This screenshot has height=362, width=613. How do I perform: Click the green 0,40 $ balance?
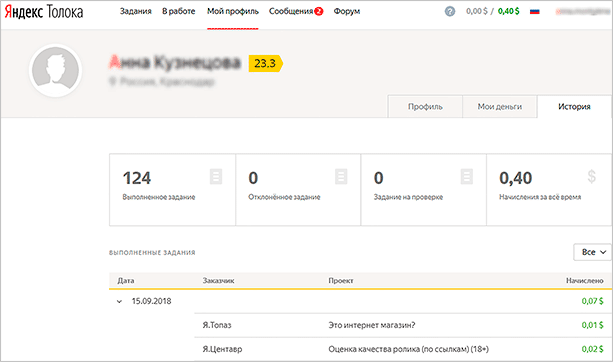[x=509, y=11]
